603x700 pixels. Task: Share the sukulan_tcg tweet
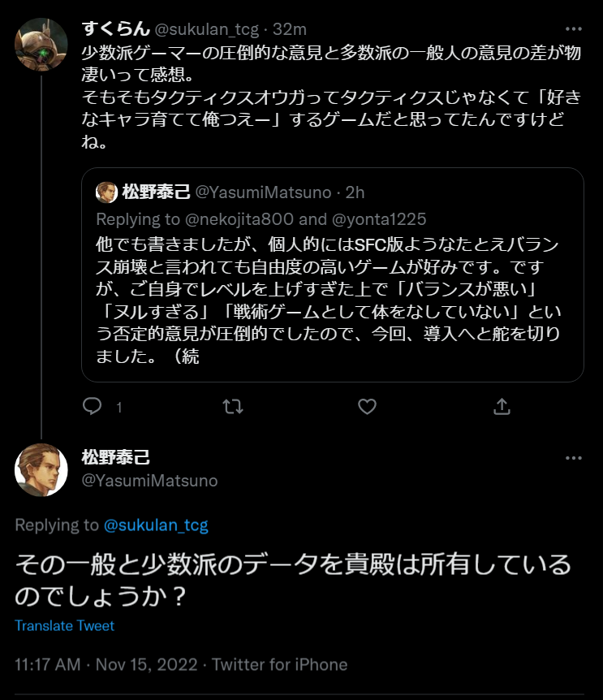point(502,406)
